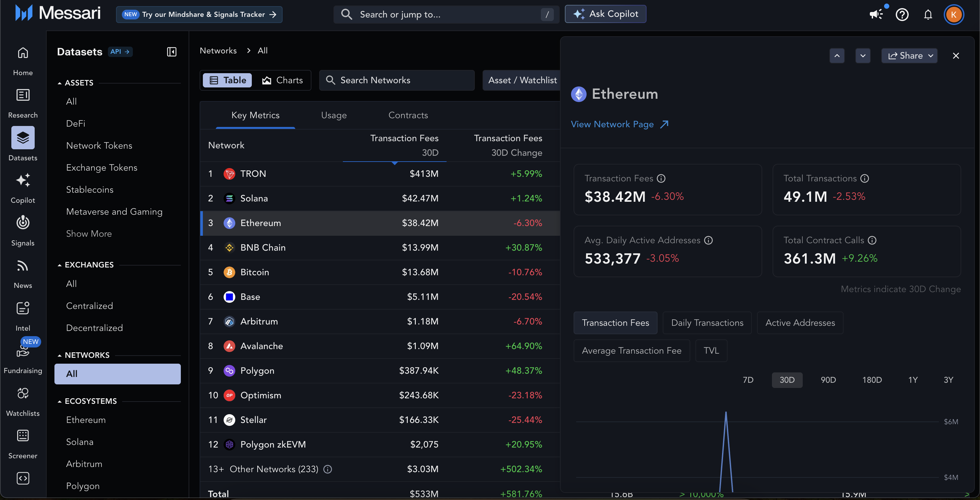This screenshot has height=500, width=980.
Task: Click the info icon beside Total Transactions
Action: (x=865, y=178)
